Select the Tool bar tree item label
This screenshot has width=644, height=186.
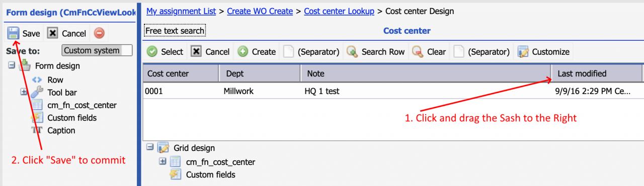(62, 92)
